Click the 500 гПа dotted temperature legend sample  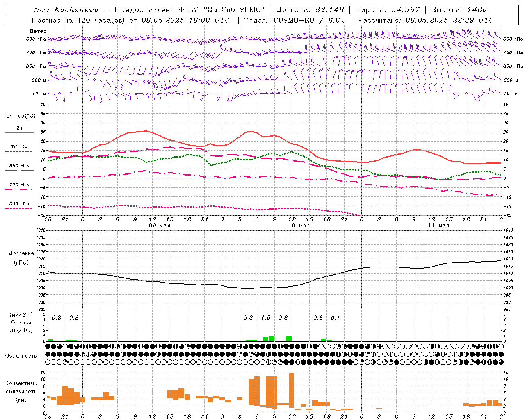pos(18,208)
